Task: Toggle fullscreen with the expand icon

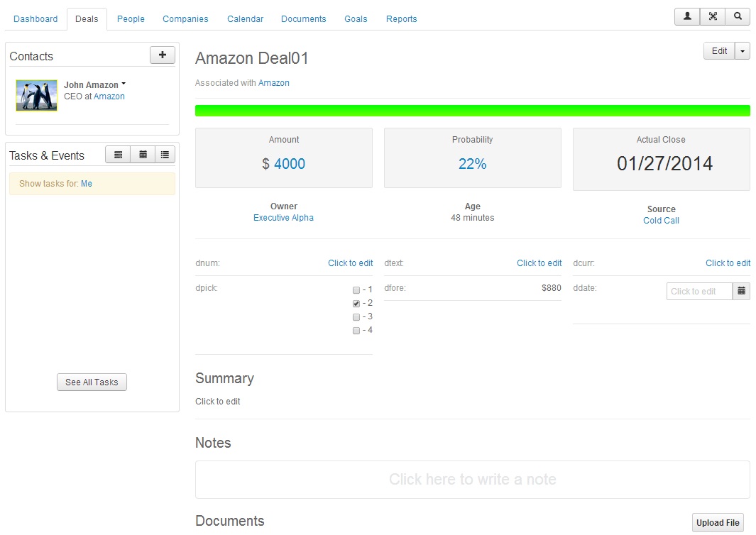Action: coord(713,17)
